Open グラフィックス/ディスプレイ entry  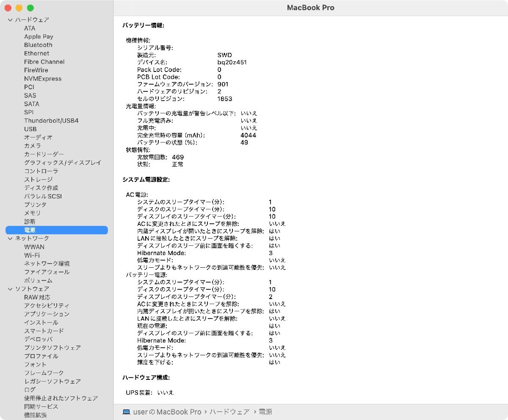pos(63,163)
